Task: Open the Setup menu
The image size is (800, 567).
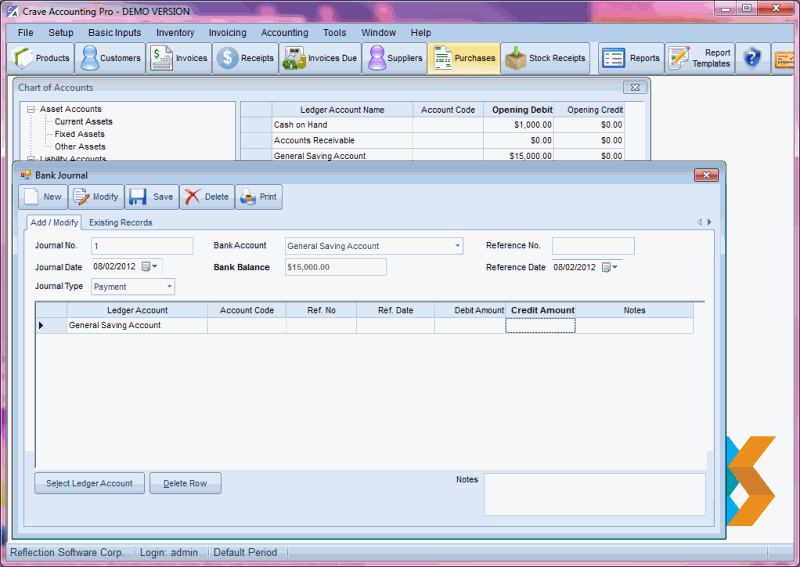Action: [61, 33]
